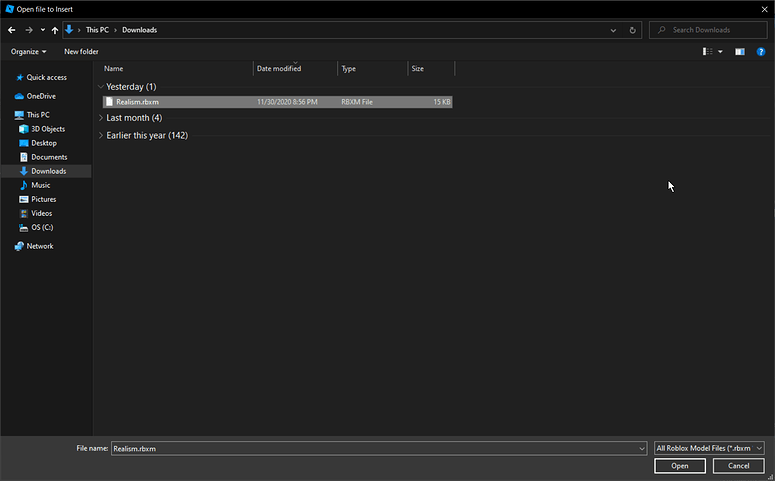Open Pictures folder in sidebar
Image resolution: width=775 pixels, height=481 pixels.
43,199
